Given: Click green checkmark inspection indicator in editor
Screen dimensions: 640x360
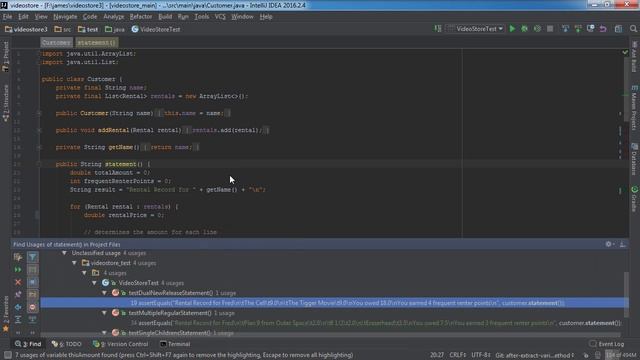Looking at the screenshot, I should (x=625, y=52).
